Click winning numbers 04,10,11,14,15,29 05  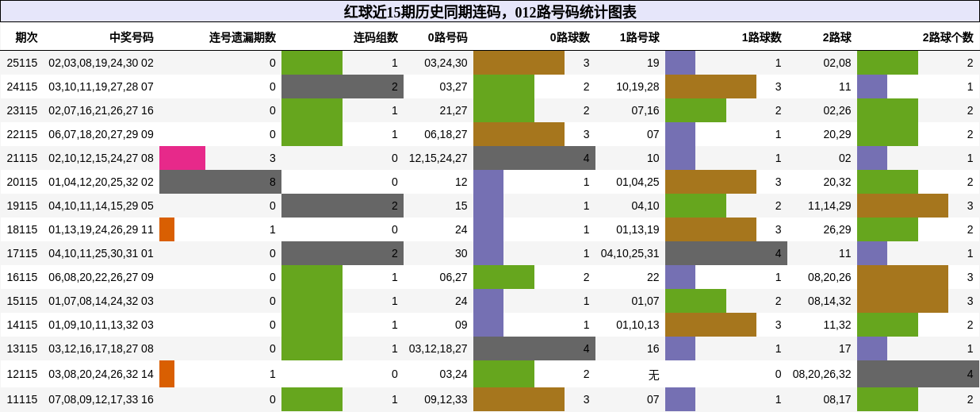click(x=101, y=206)
